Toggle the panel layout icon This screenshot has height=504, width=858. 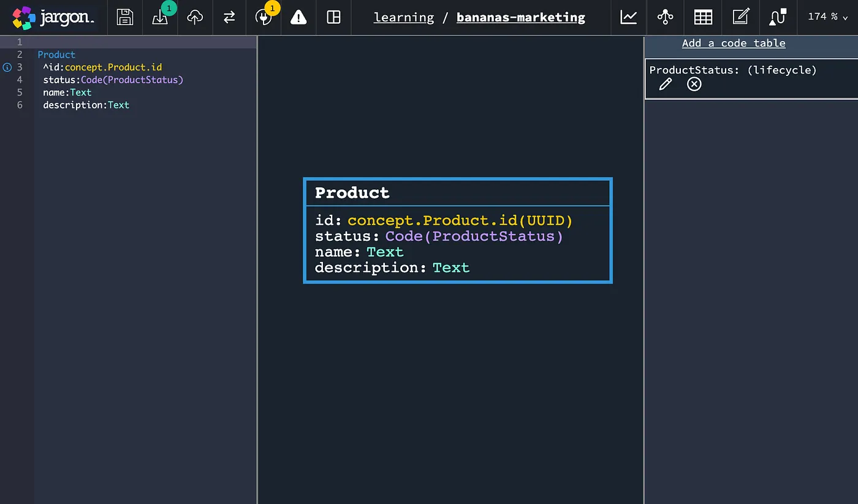pos(333,17)
